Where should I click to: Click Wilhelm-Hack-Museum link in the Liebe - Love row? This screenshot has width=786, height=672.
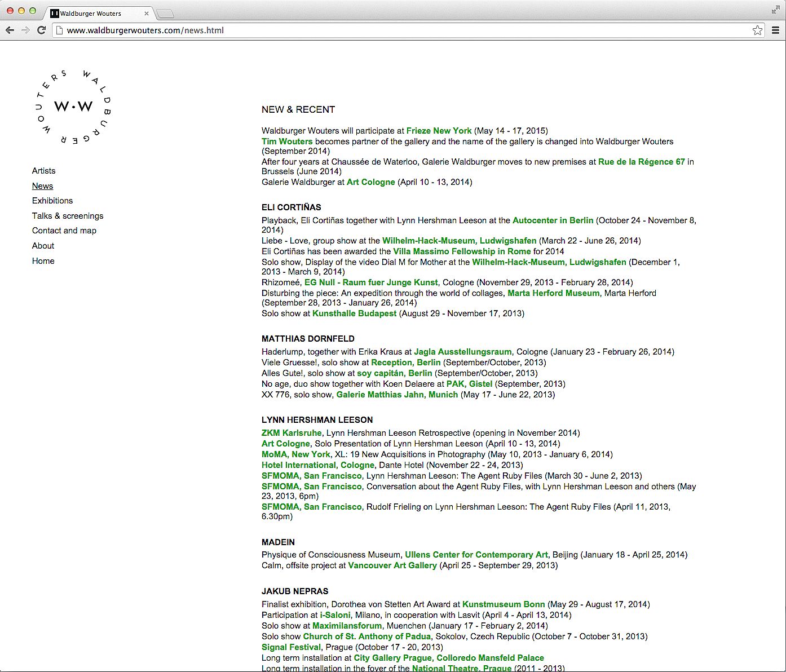460,241
